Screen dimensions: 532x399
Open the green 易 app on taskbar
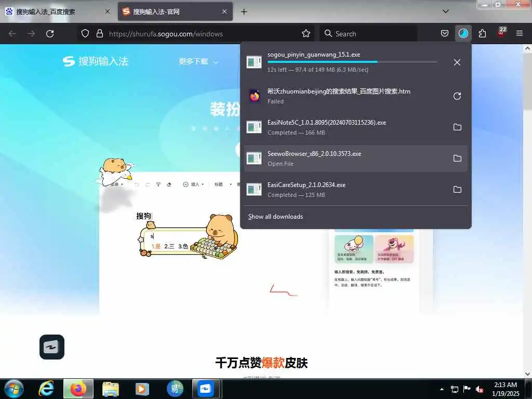tap(175, 389)
